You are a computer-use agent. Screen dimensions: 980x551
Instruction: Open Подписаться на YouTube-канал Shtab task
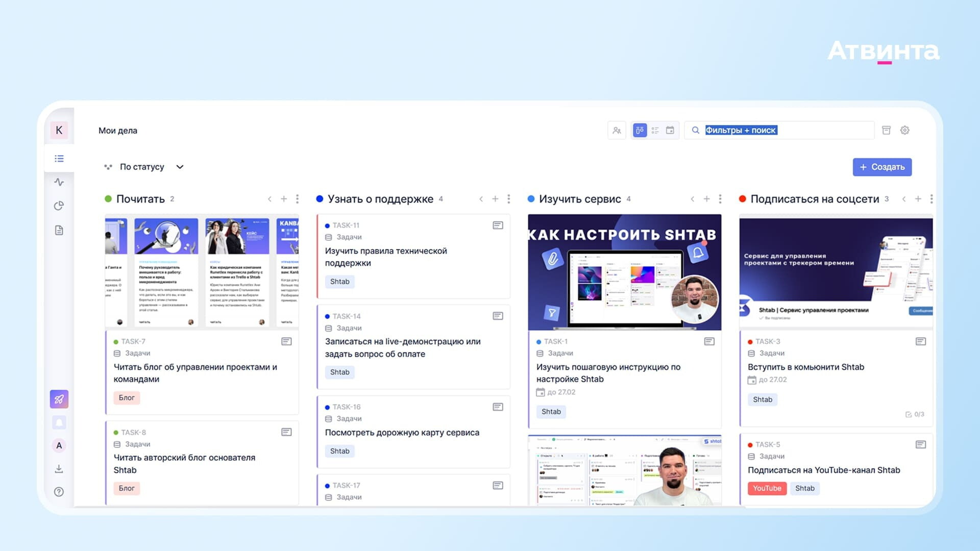pyautogui.click(x=824, y=470)
